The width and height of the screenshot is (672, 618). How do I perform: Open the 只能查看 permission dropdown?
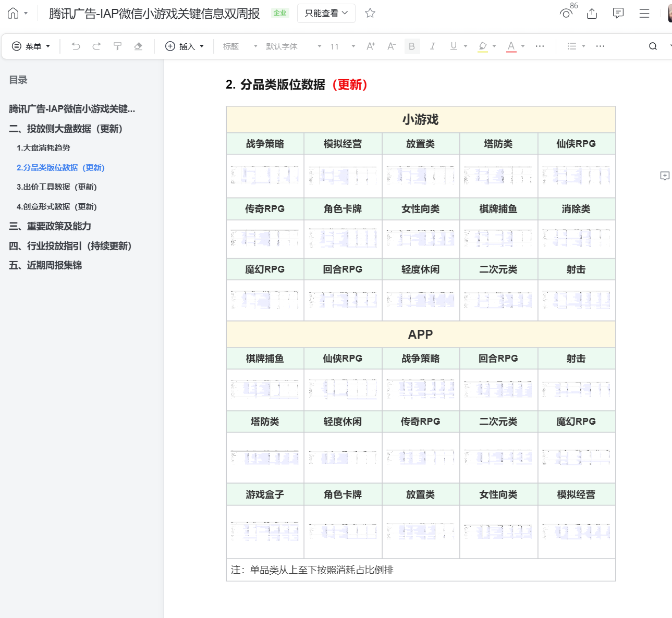click(326, 14)
